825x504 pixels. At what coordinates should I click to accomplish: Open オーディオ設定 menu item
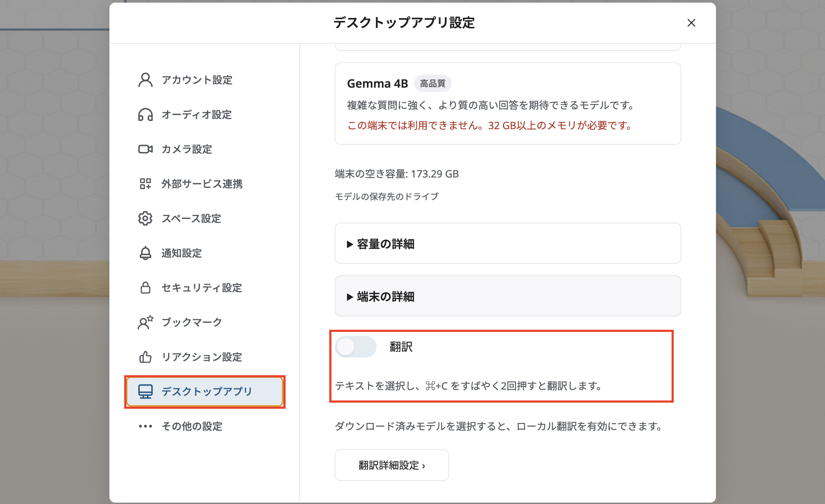coord(205,114)
